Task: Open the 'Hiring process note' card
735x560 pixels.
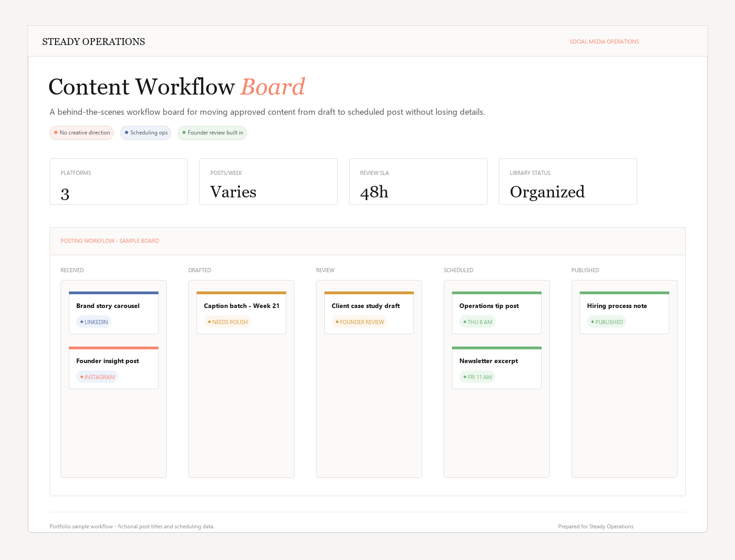Action: (x=624, y=313)
